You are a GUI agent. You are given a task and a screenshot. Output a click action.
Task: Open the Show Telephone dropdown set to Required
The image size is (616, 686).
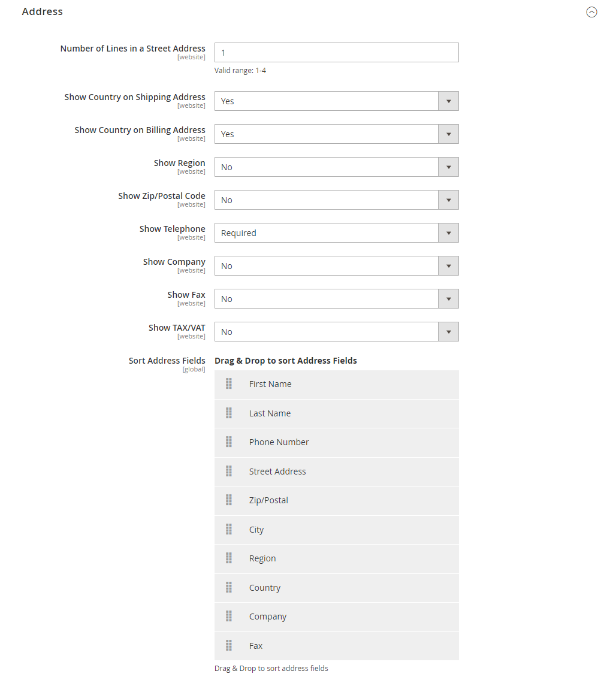(x=336, y=232)
